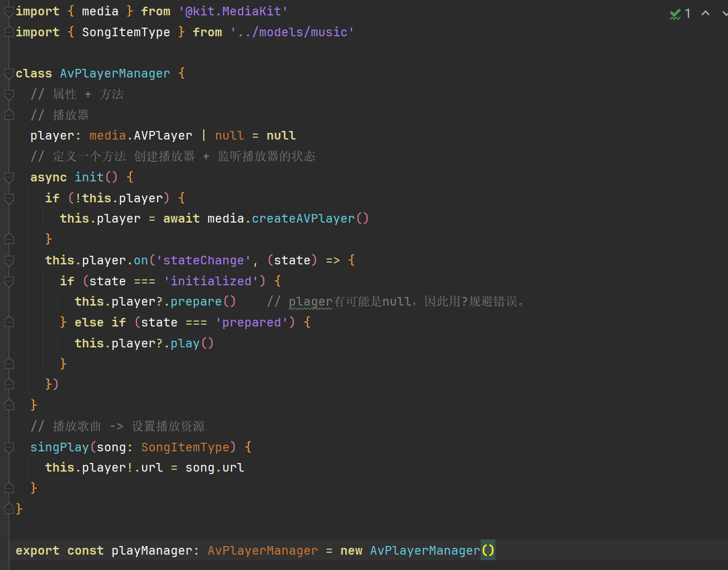This screenshot has width=728, height=570.
Task: Click the '../models/music' import path
Action: 292,32
